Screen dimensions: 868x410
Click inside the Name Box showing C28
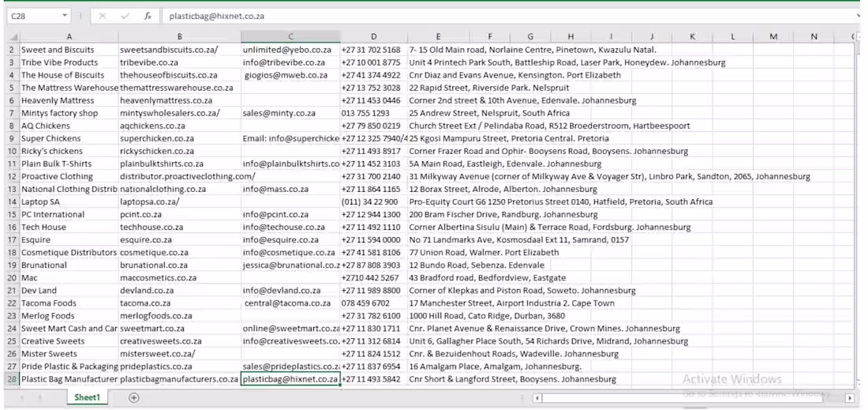point(33,16)
